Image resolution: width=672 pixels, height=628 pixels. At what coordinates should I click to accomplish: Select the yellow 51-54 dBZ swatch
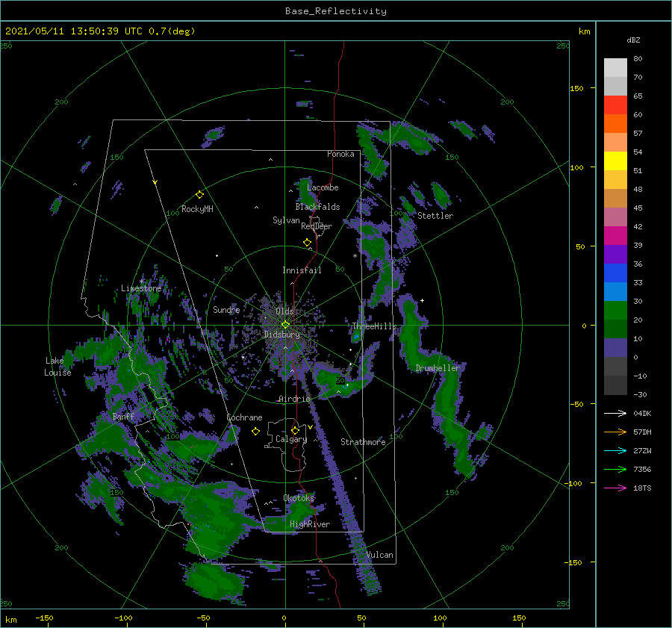615,161
